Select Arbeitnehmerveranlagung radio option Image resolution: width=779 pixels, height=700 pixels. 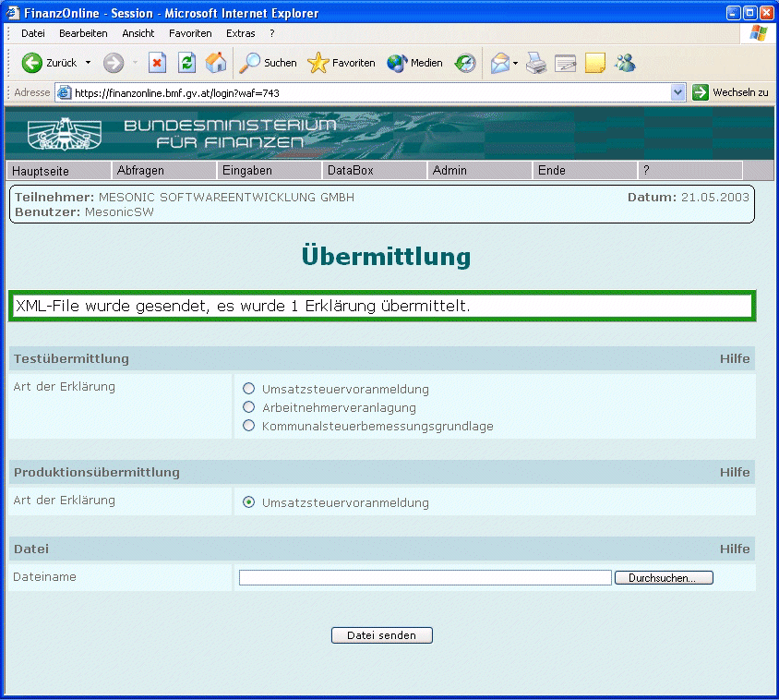pyautogui.click(x=249, y=407)
